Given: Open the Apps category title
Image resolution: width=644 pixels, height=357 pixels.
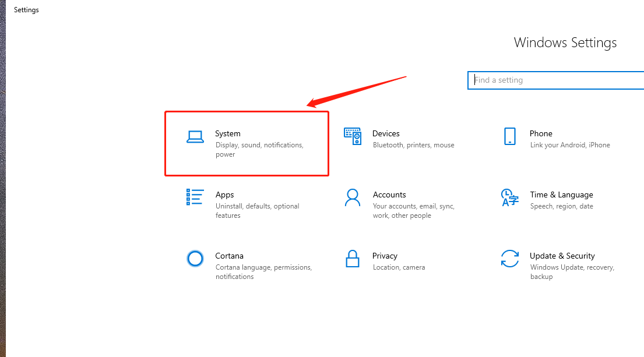Looking at the screenshot, I should pyautogui.click(x=224, y=195).
